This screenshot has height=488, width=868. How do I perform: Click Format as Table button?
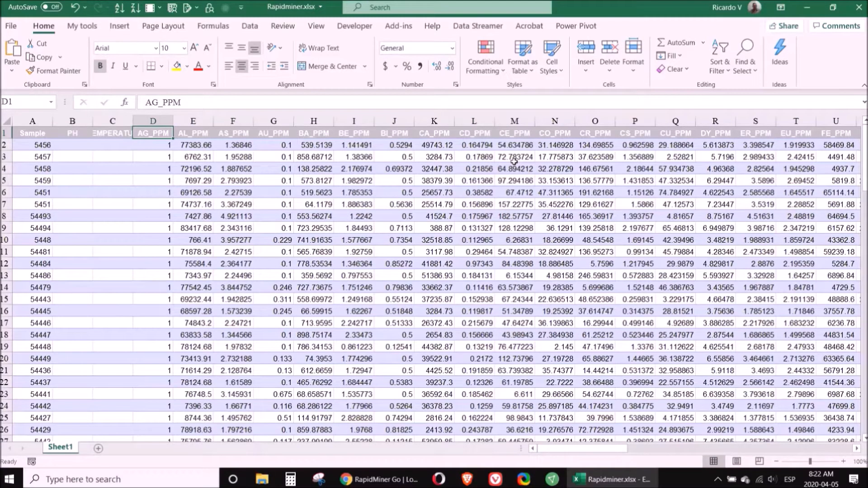point(523,57)
